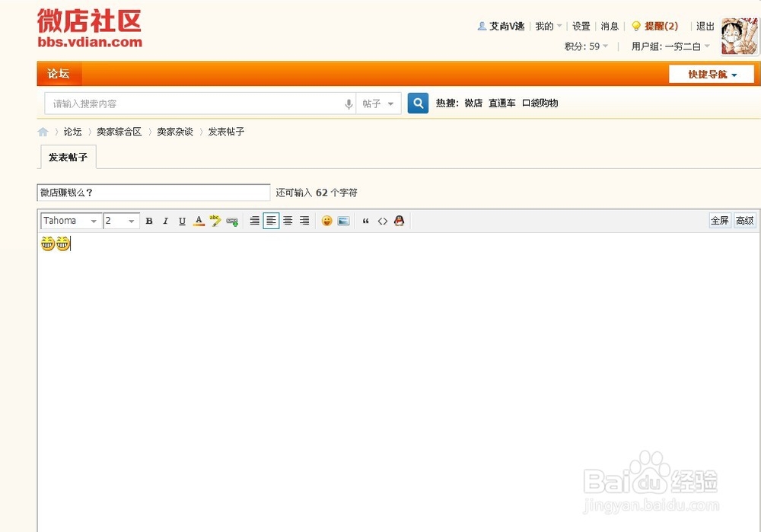Expand the 用户组: 一穷二白 dropdown
This screenshot has height=532, width=761.
tap(670, 46)
